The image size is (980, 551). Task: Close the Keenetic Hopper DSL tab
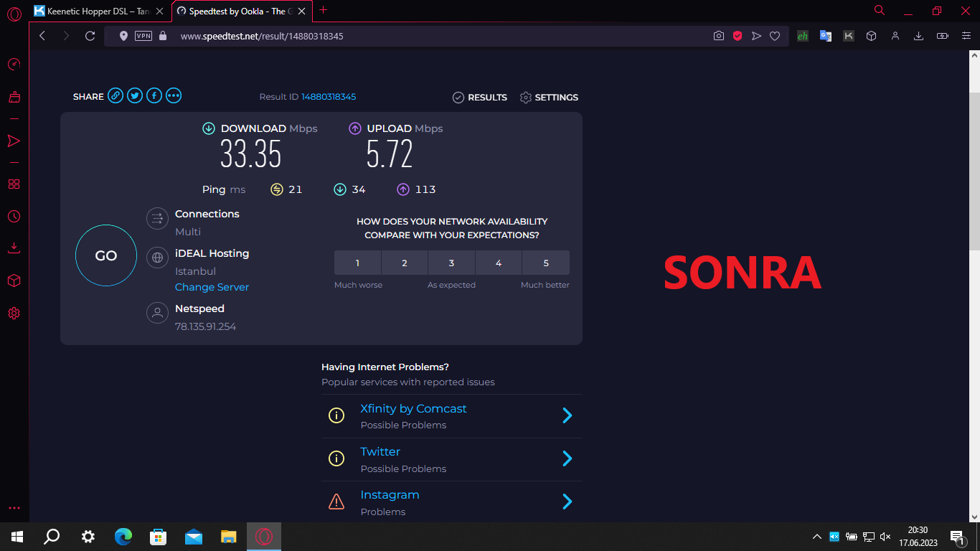(160, 11)
